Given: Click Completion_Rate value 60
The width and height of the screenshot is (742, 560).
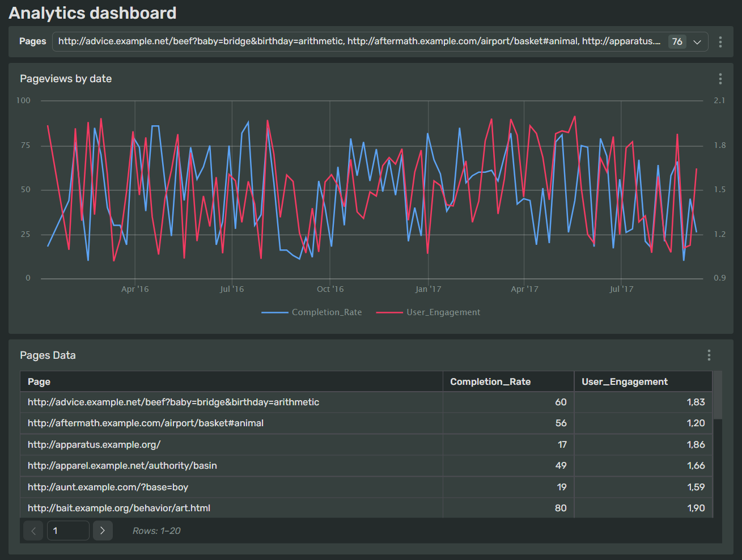Looking at the screenshot, I should 561,402.
